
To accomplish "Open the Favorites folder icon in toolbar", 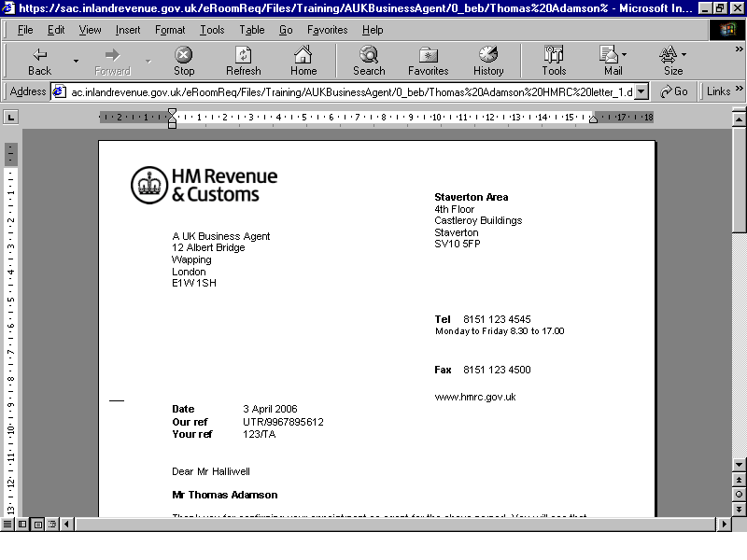I will pyautogui.click(x=429, y=55).
